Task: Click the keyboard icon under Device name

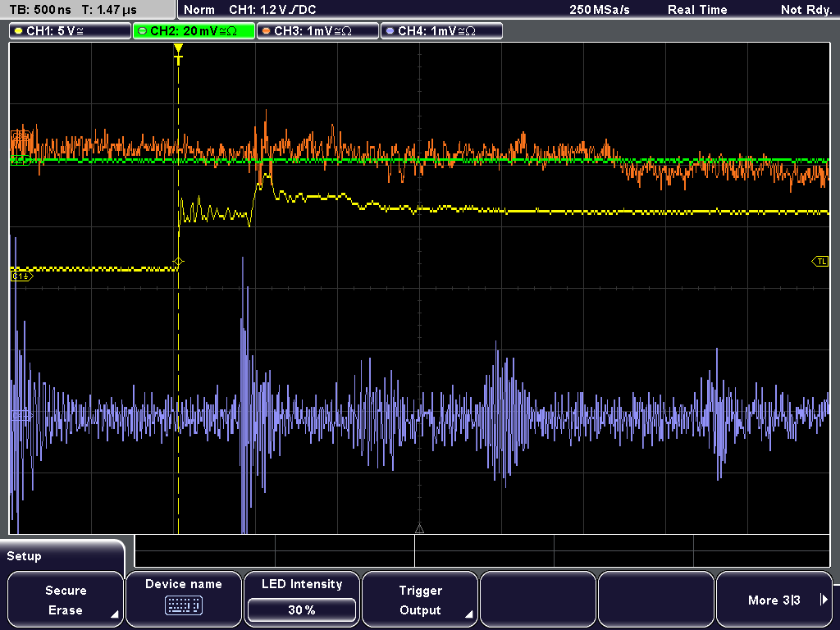Action: coord(183,606)
